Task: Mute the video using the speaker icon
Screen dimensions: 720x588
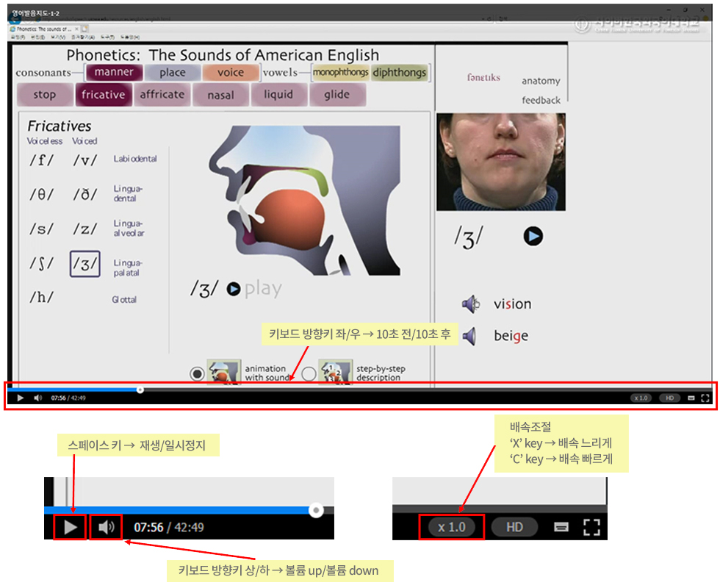Action: click(x=37, y=398)
